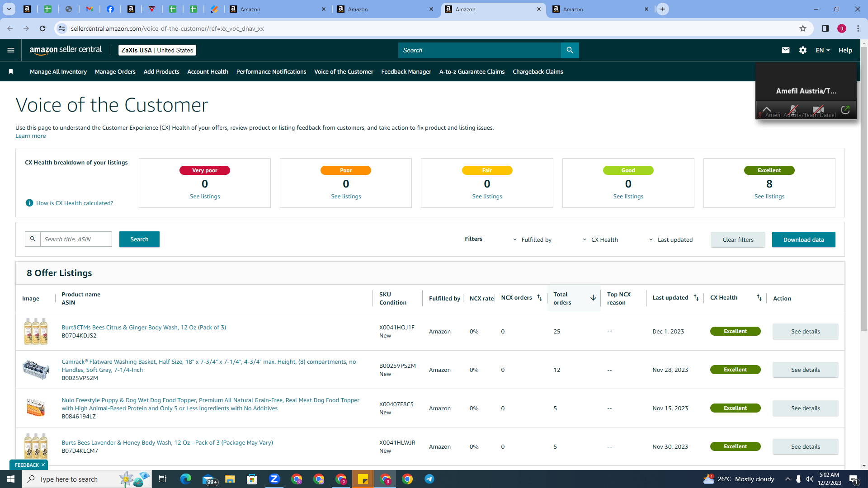Screen dimensions: 868x488
Task: View site information for sellercentral.amazon.com
Action: pyautogui.click(x=62, y=28)
